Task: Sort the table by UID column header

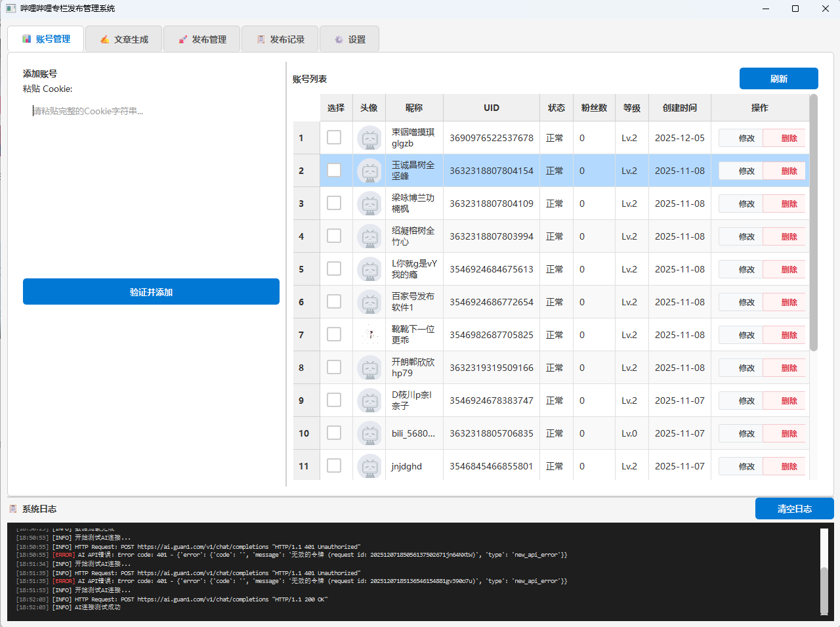Action: 492,108
